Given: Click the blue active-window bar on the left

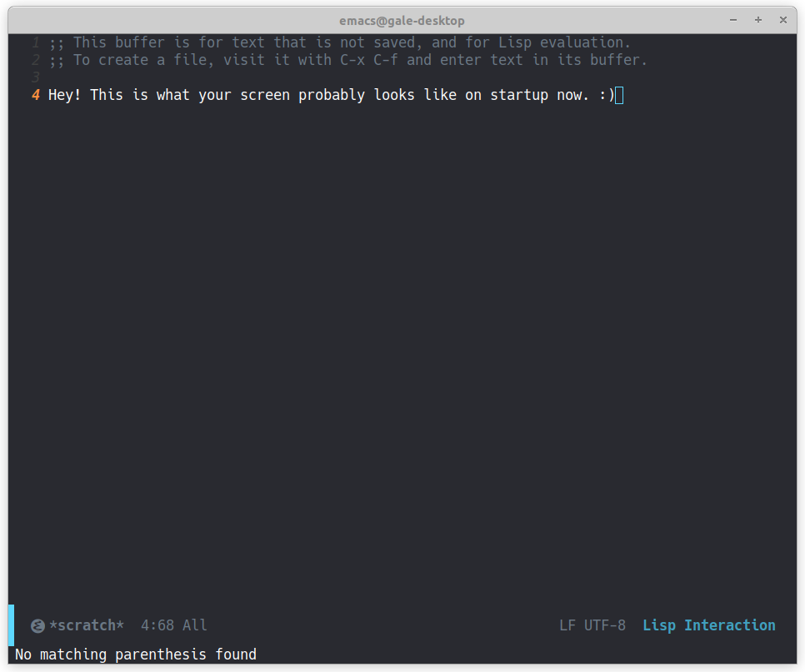Looking at the screenshot, I should click(x=11, y=625).
